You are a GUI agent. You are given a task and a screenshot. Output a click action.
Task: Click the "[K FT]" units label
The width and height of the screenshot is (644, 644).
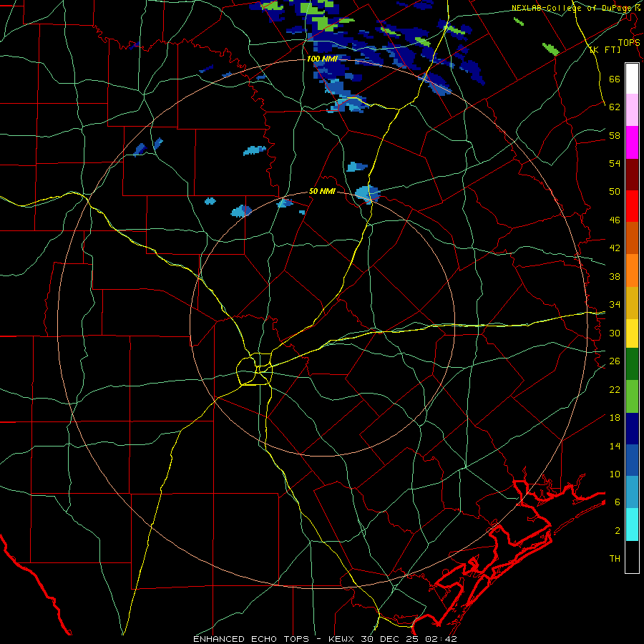pos(605,49)
